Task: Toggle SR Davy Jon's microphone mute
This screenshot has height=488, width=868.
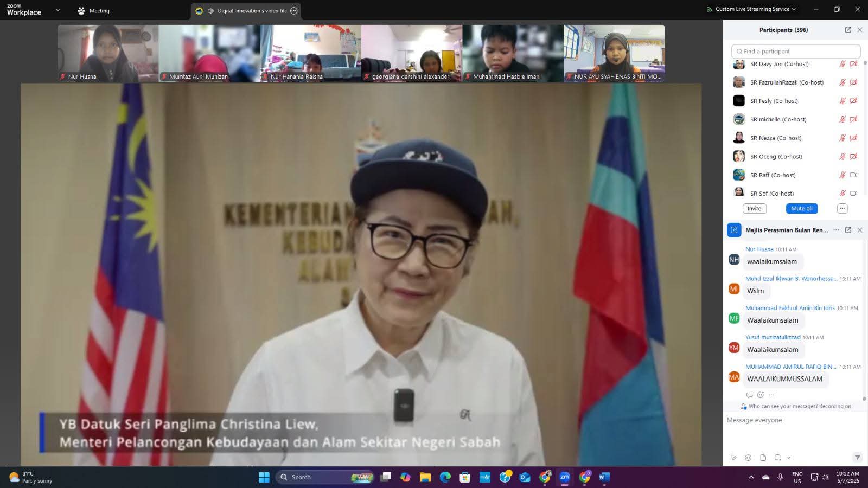Action: coord(843,64)
